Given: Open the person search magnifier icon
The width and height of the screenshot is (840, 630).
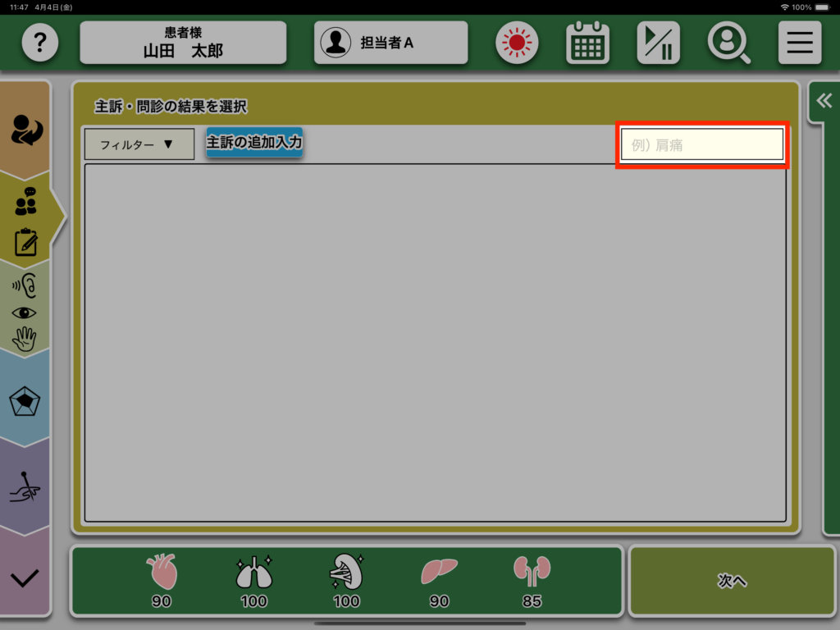Looking at the screenshot, I should tap(728, 43).
